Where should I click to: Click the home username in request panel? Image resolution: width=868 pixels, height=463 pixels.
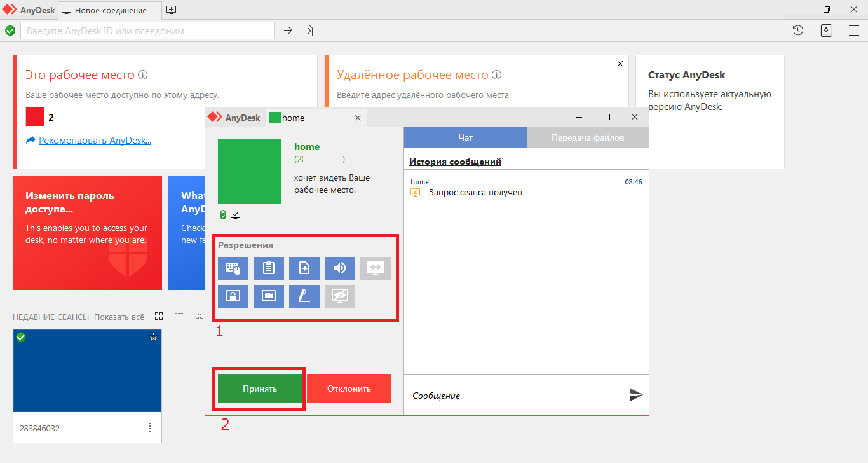[x=307, y=147]
